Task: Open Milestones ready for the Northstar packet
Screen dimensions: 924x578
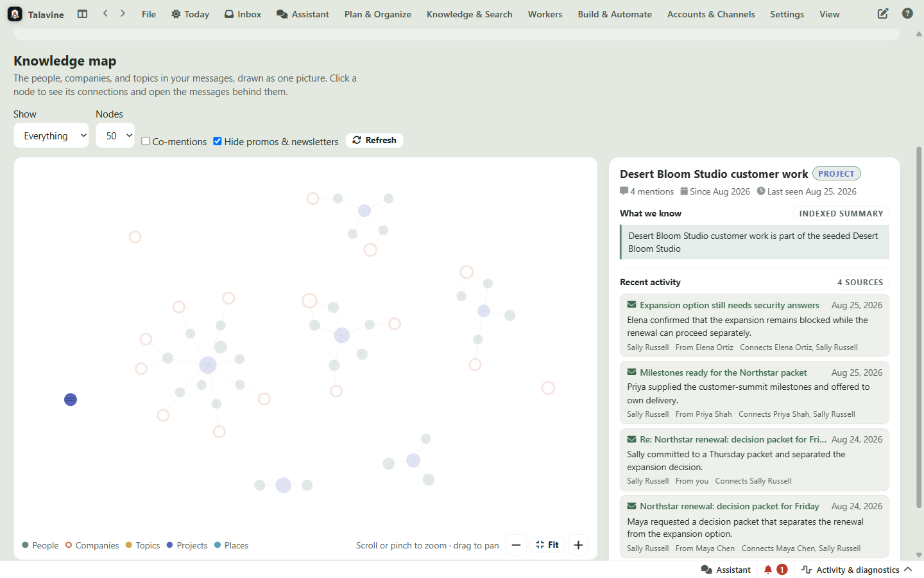Action: [x=723, y=372]
